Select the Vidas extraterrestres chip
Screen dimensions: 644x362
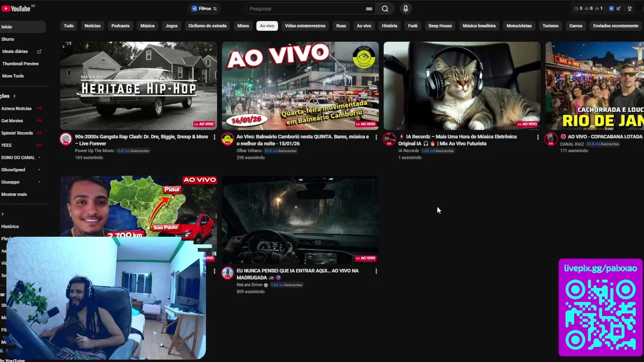[x=305, y=26]
